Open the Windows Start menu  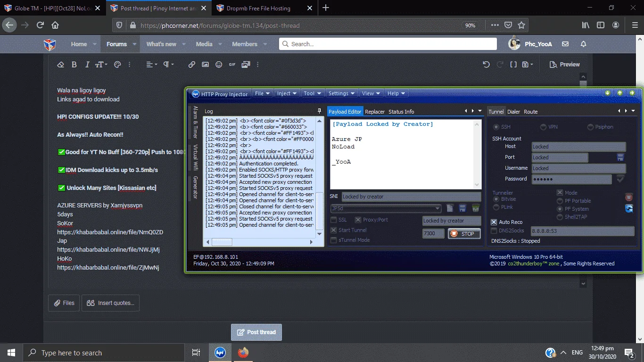11,353
